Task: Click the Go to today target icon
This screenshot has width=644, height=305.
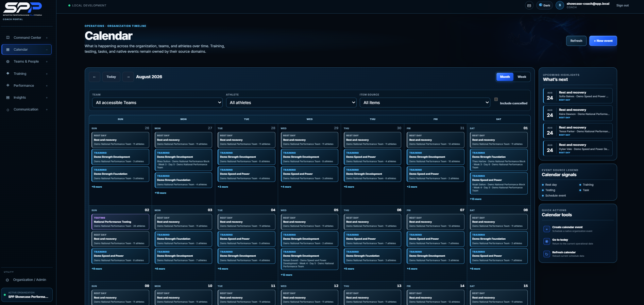Action: 547,241
